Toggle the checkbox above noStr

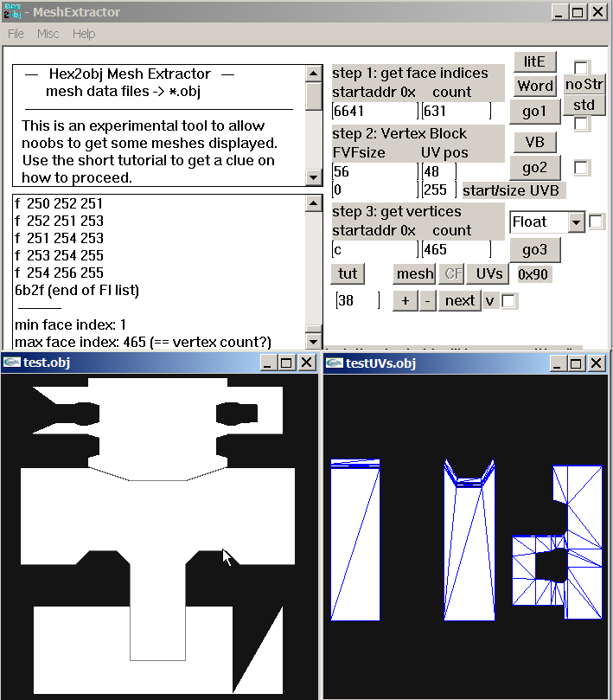pos(581,67)
